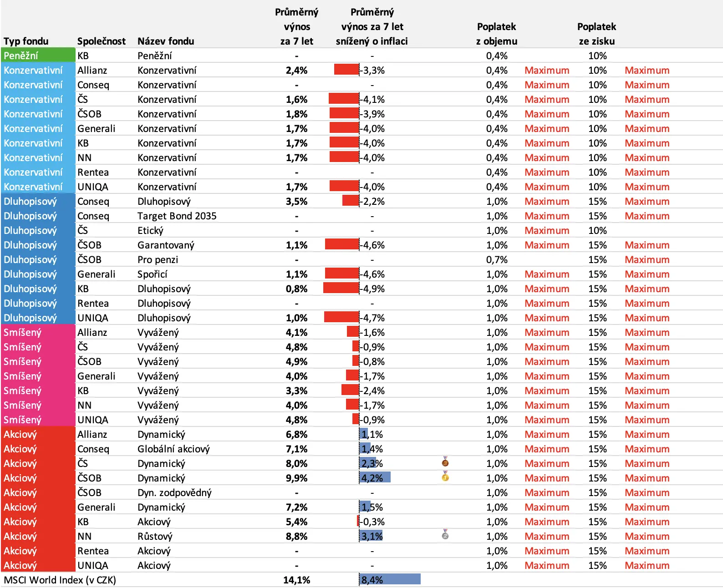Click the Poplatek ze zisku header
This screenshot has height=588, width=723.
point(597,34)
